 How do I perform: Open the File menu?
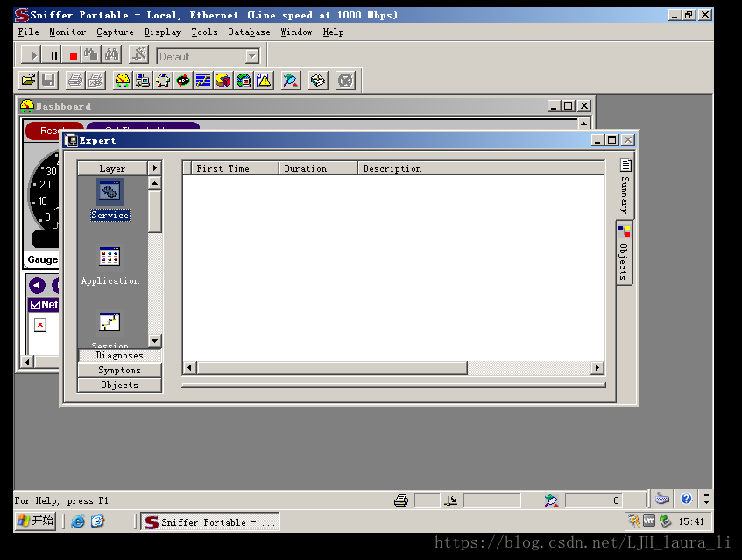pos(28,32)
